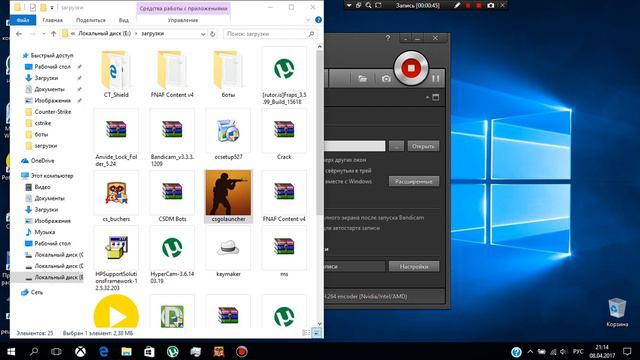The width and height of the screenshot is (640, 360).
Task: Select the Bandicam_v3.3.3 archive
Action: [172, 138]
